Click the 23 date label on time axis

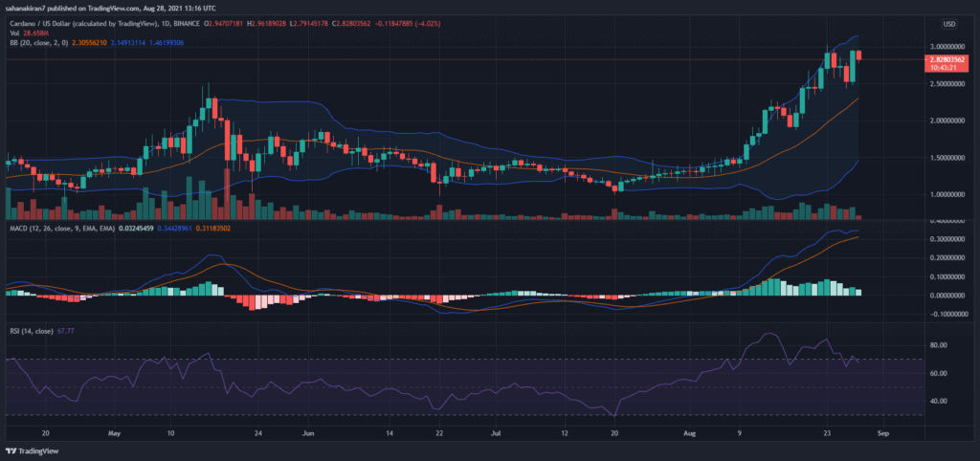827,432
